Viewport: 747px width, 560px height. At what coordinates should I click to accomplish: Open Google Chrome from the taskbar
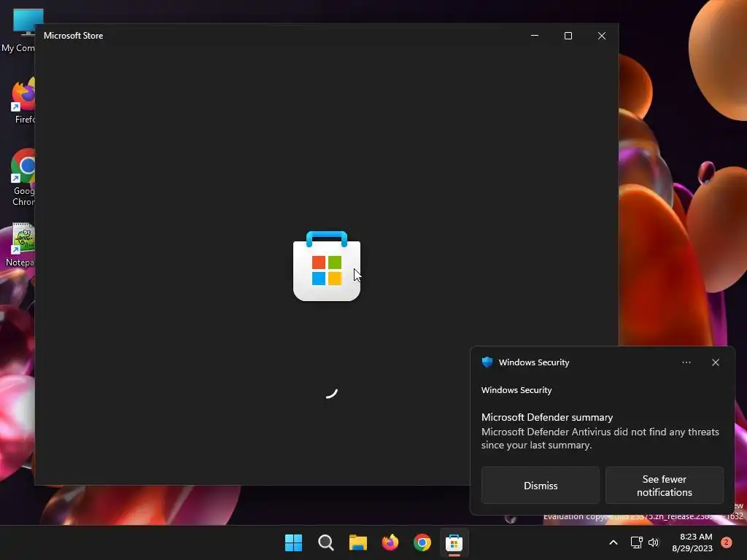pos(422,542)
